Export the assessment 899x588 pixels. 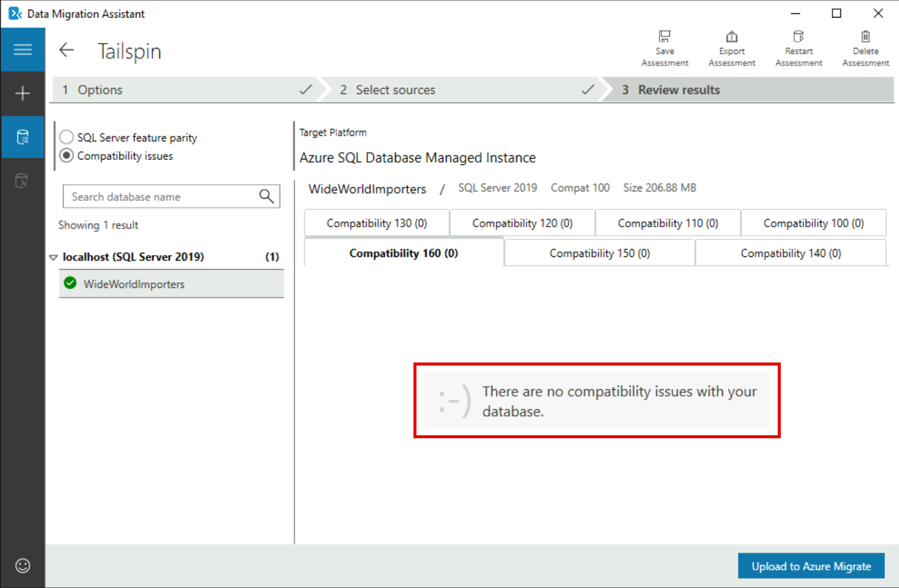tap(732, 48)
